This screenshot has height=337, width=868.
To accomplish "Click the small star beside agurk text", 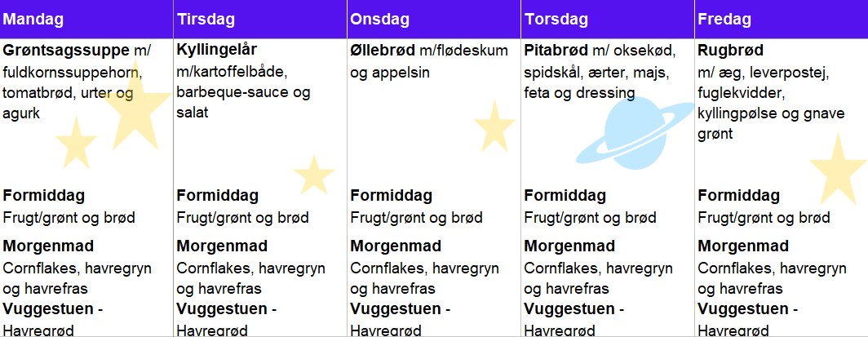I will (x=76, y=143).
